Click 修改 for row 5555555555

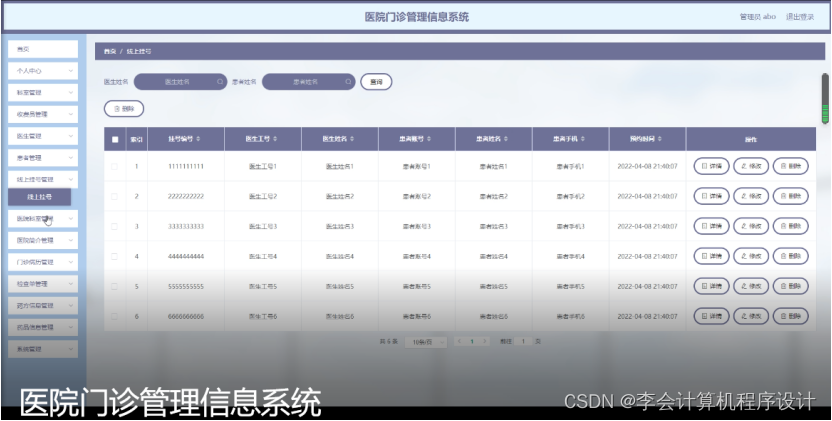(x=751, y=286)
